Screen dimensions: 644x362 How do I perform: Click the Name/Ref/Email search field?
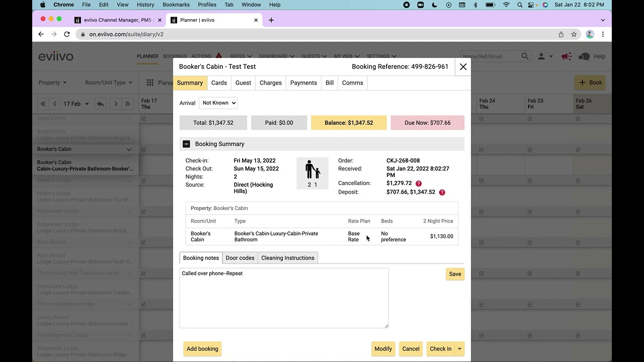(x=491, y=56)
